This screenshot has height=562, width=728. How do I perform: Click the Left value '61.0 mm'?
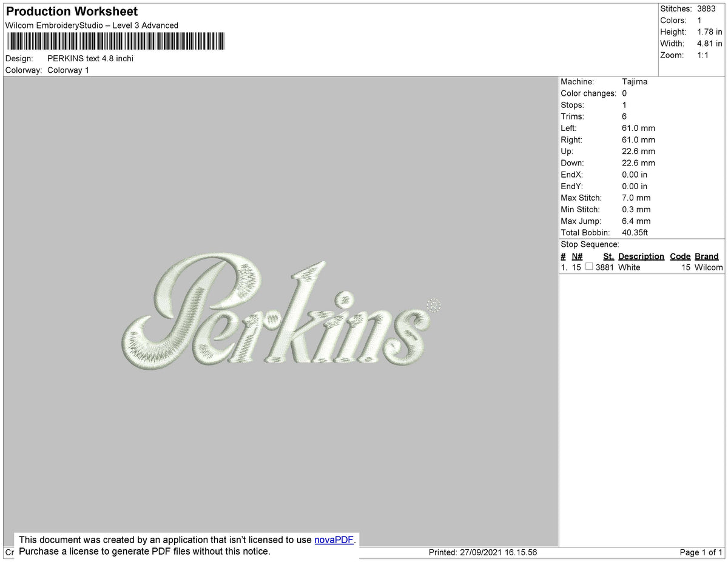(638, 128)
